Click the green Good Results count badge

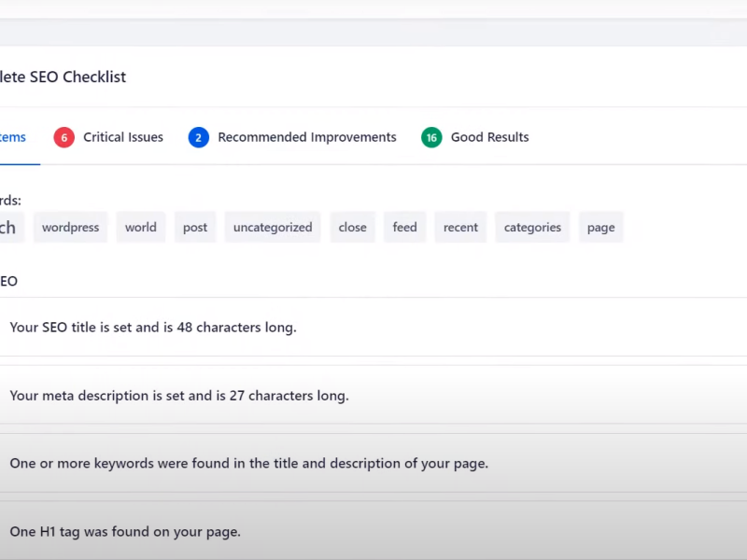(x=431, y=137)
